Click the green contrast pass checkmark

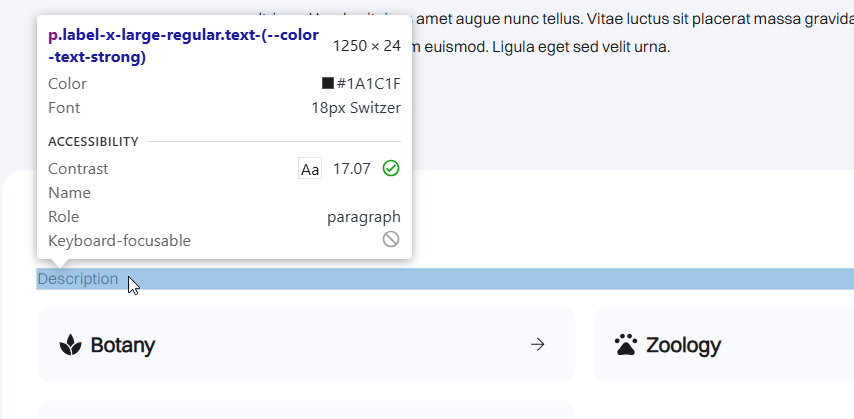tap(391, 169)
